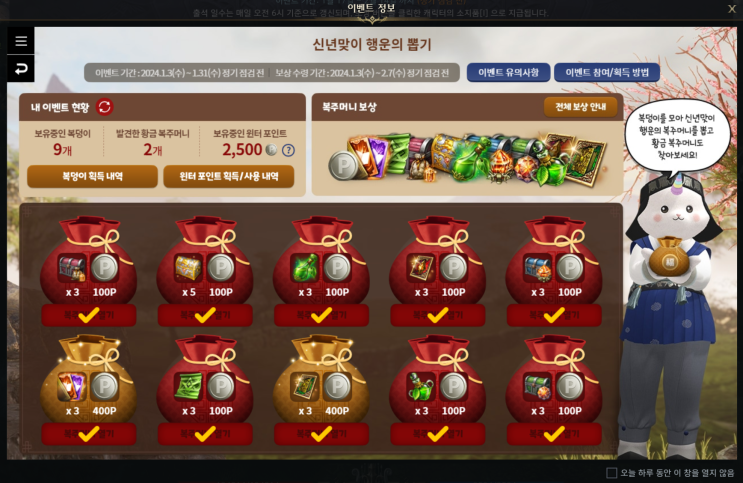Viewport: 743px width, 483px height.
Task: Toggle don't show this window today checkbox
Action: tap(612, 473)
